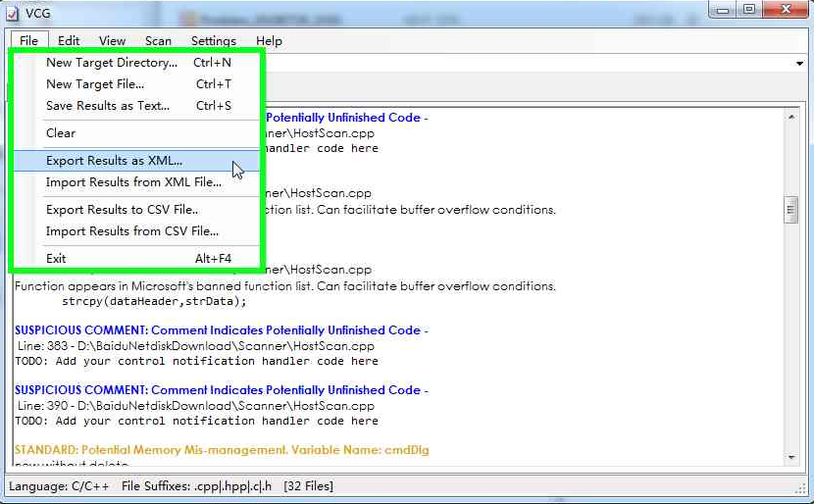Choose New Target File from menu

[95, 84]
